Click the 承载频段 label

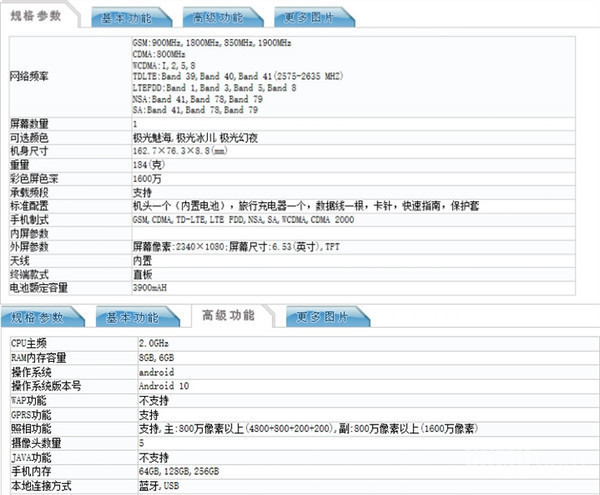[x=29, y=192]
